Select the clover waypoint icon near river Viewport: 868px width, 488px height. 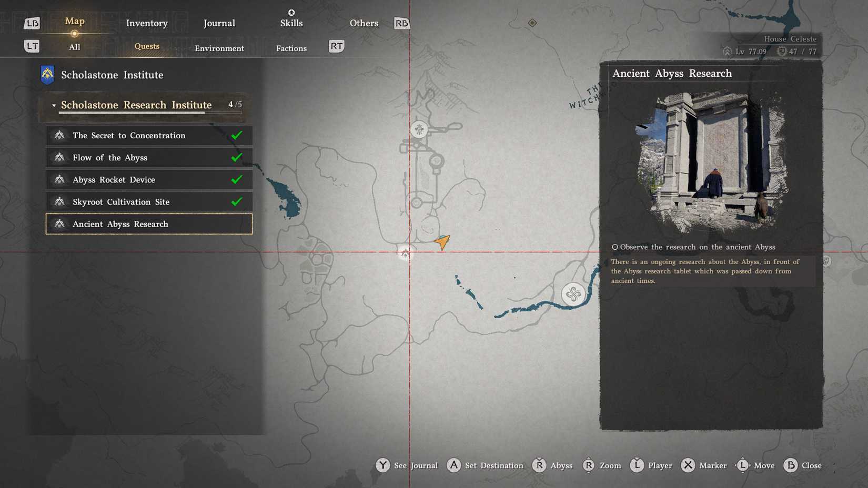click(x=573, y=293)
